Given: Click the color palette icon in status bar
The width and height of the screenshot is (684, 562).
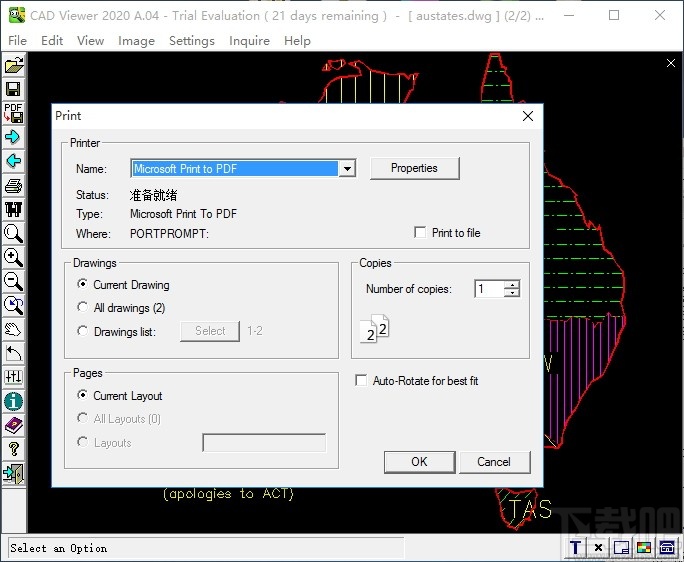Looking at the screenshot, I should pos(644,547).
